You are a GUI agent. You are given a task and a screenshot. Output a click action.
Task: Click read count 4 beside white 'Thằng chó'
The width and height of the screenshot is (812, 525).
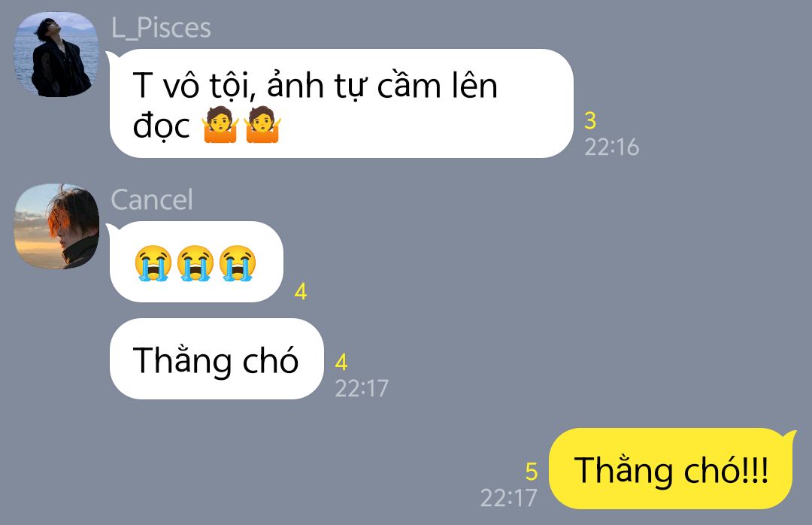point(341,363)
